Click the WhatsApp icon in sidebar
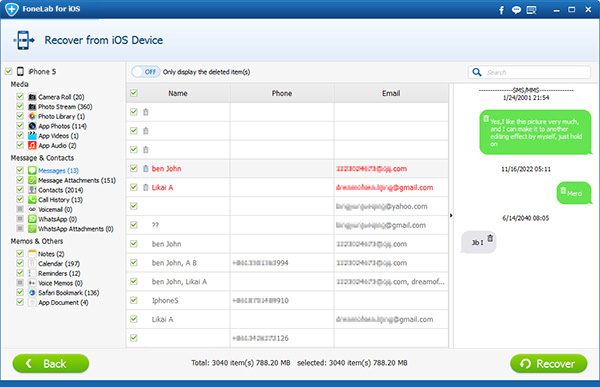The image size is (600, 387). tap(32, 219)
